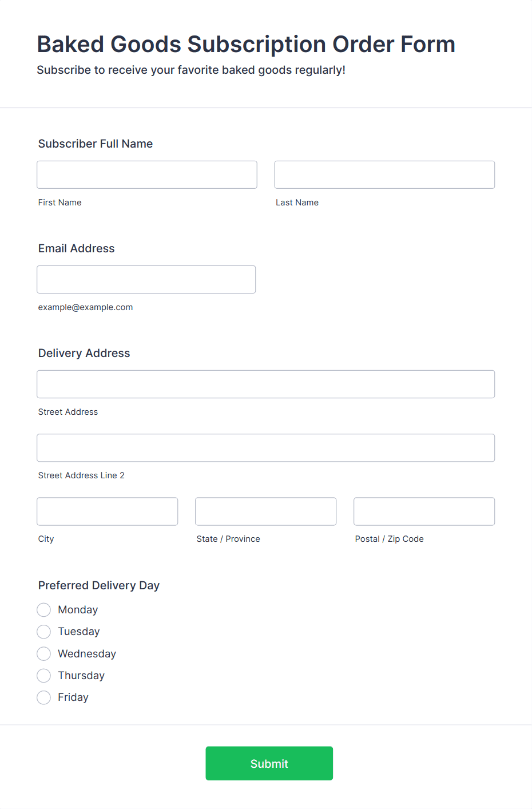
Task: Select the Friday radio button
Action: pos(44,697)
